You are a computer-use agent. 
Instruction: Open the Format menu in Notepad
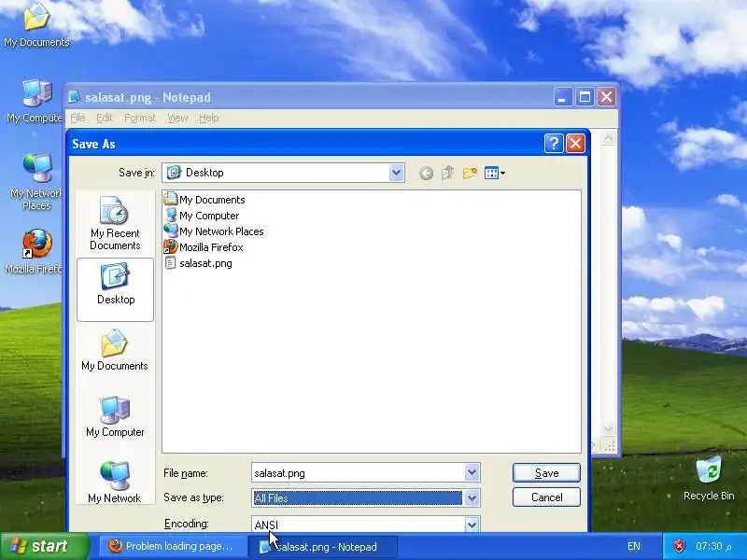[x=140, y=118]
